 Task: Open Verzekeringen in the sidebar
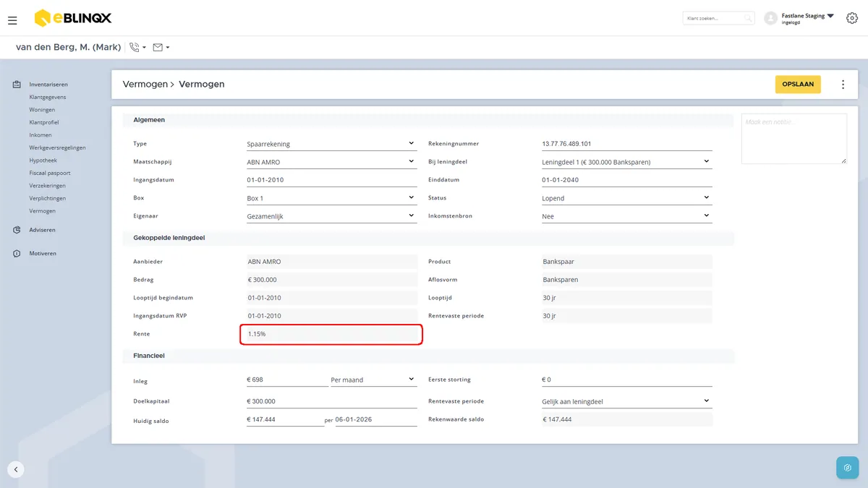click(47, 186)
